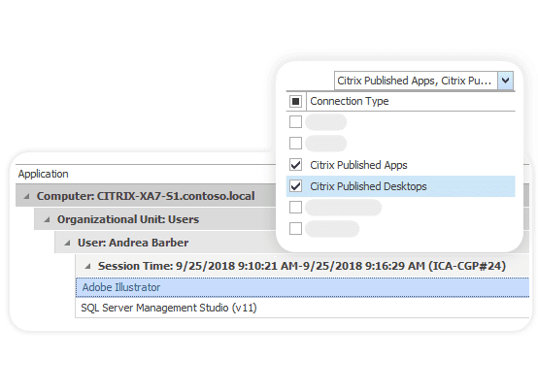Check the blank checkbox just below Citrix Published Desktops
This screenshot has height=392, width=538.
pyautogui.click(x=295, y=207)
